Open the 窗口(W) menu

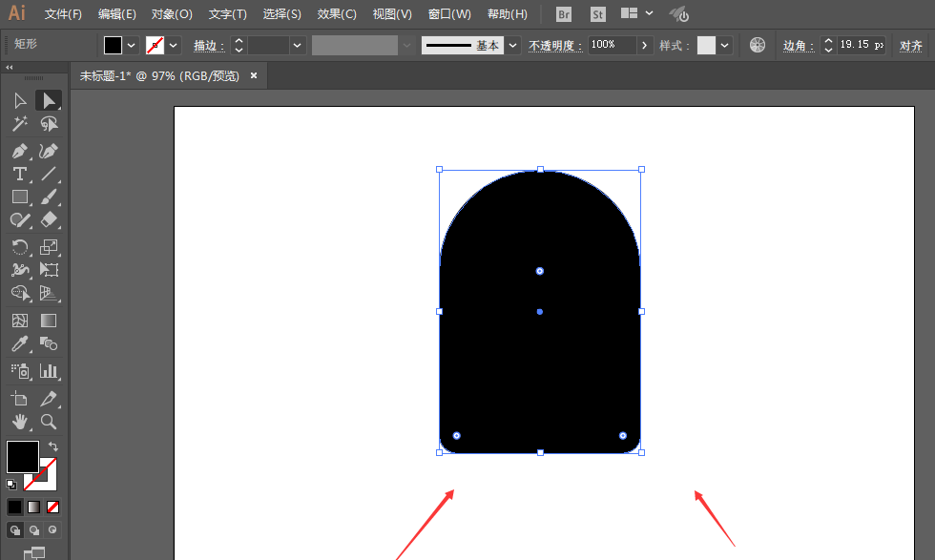click(449, 14)
